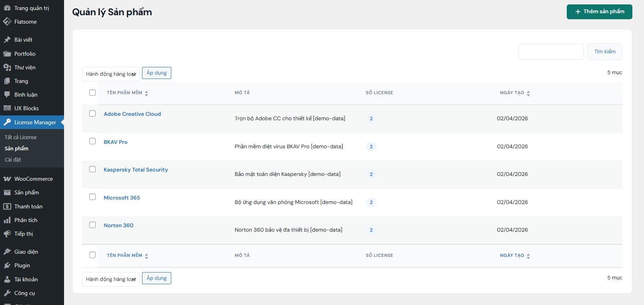This screenshot has height=305, width=644.
Task: Click the WooCommerce icon in sidebar
Action: [x=7, y=179]
